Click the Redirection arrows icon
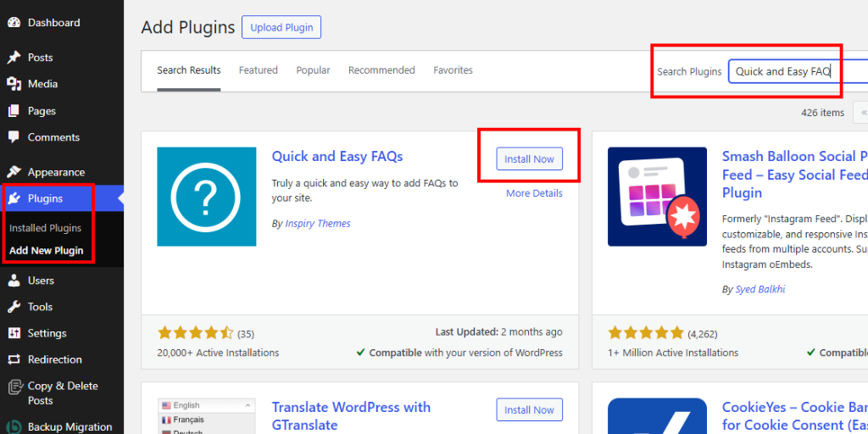868x434 pixels. (x=14, y=359)
